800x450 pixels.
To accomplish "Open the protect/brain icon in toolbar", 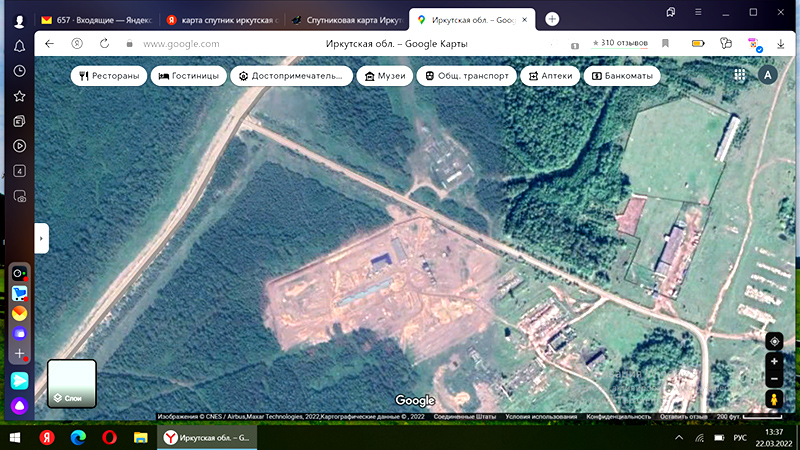I will [726, 44].
